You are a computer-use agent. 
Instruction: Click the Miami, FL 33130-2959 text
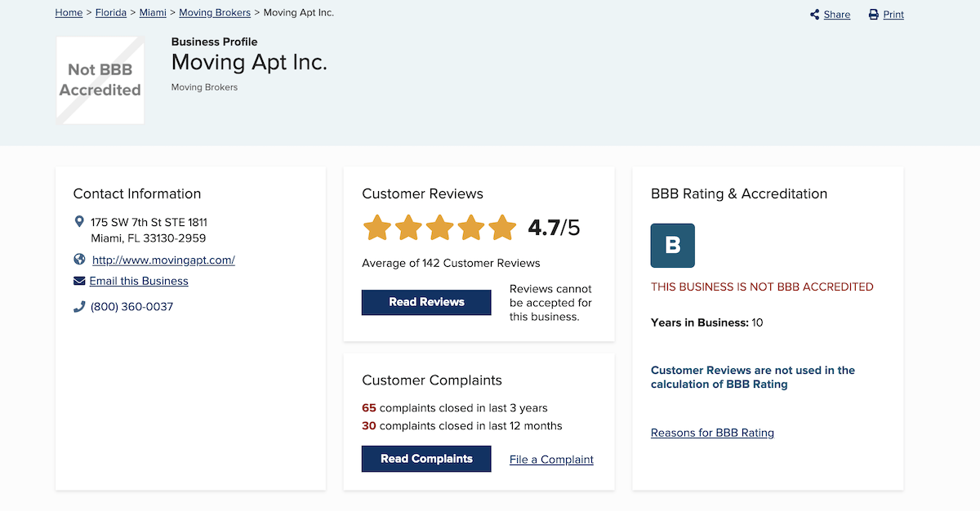click(148, 238)
